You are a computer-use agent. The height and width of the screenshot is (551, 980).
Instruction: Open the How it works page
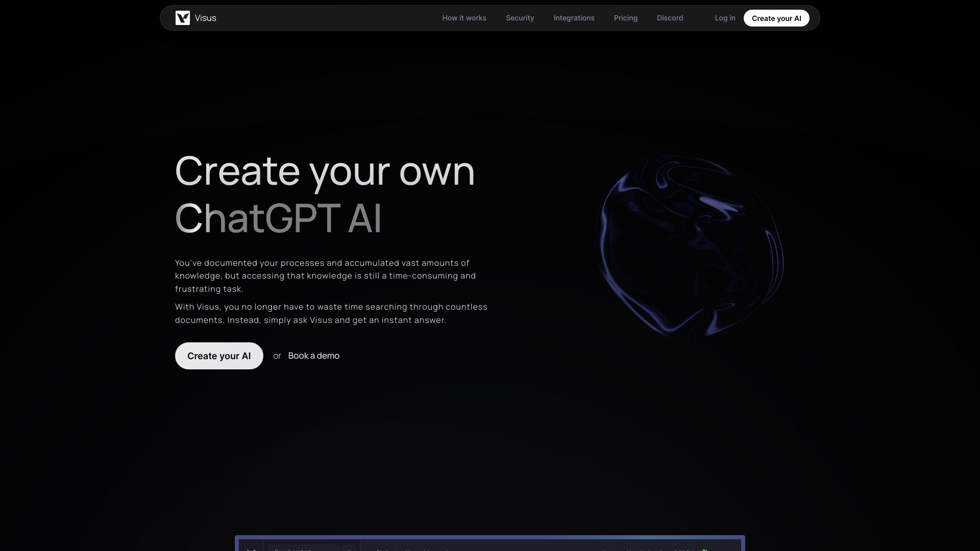[x=464, y=18]
